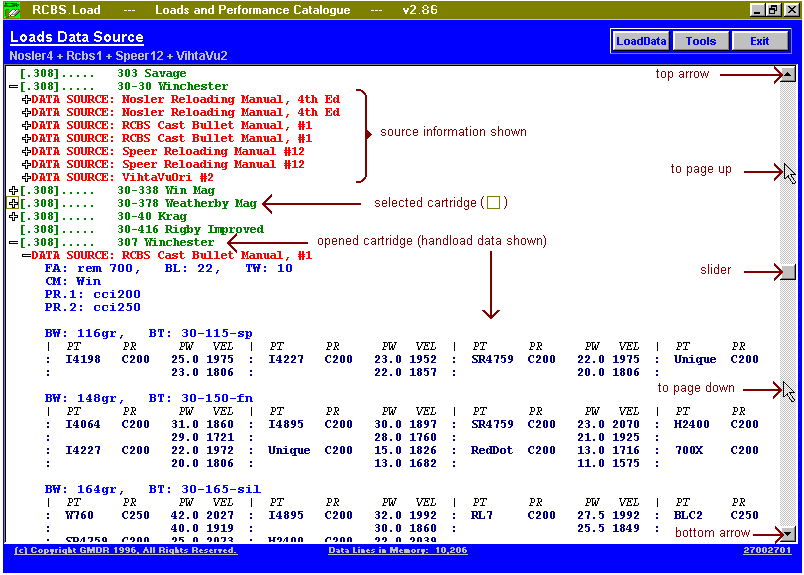Click the 'PR.1: cci200' primer line
This screenshot has width=804, height=575.
[93, 294]
